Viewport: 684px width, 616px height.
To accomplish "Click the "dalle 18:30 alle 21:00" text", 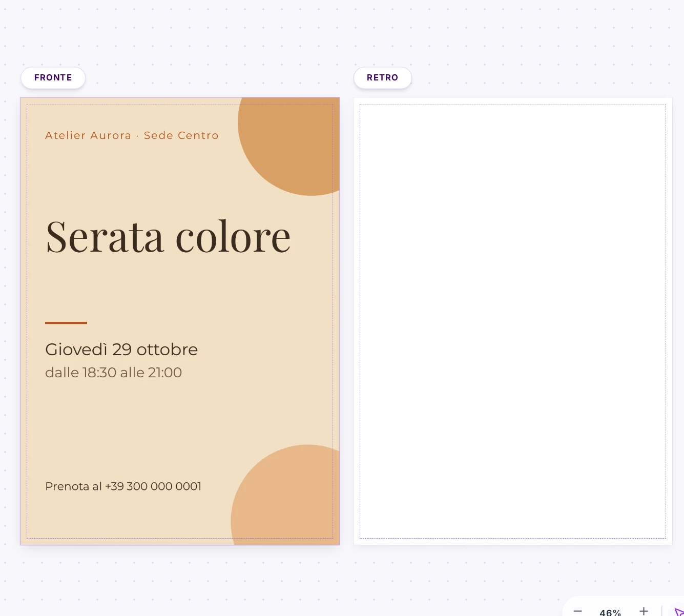I will [x=113, y=373].
